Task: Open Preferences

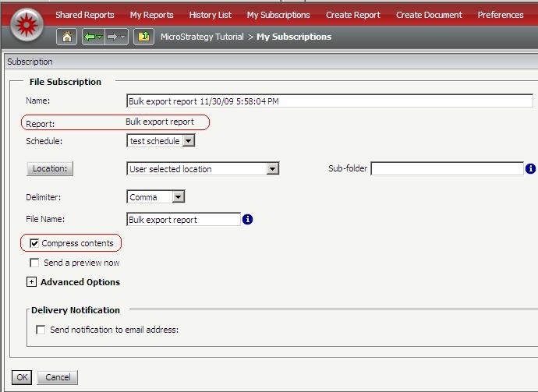Action: click(501, 15)
